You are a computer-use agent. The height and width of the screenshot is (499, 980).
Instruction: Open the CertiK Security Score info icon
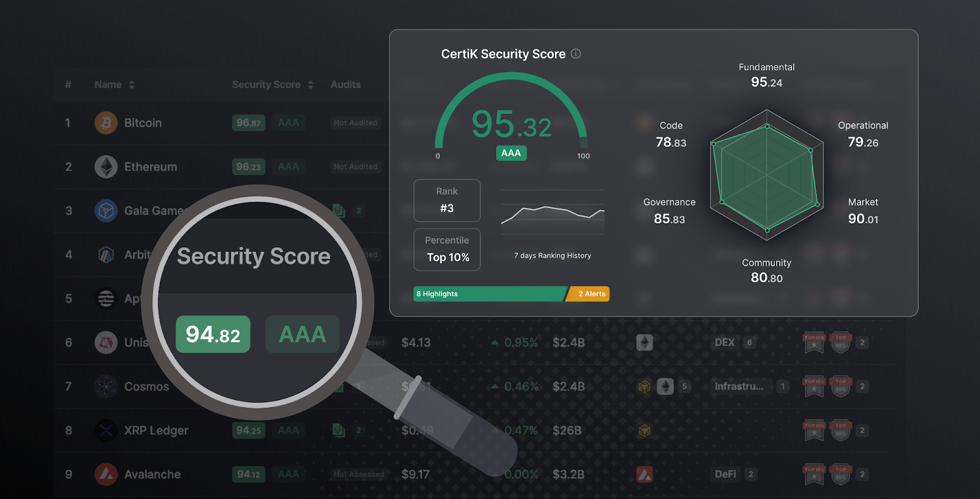point(576,54)
